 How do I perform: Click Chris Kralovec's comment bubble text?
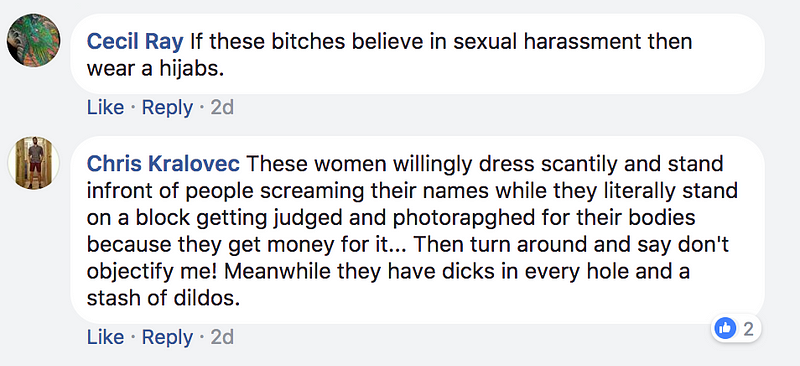[x=417, y=230]
